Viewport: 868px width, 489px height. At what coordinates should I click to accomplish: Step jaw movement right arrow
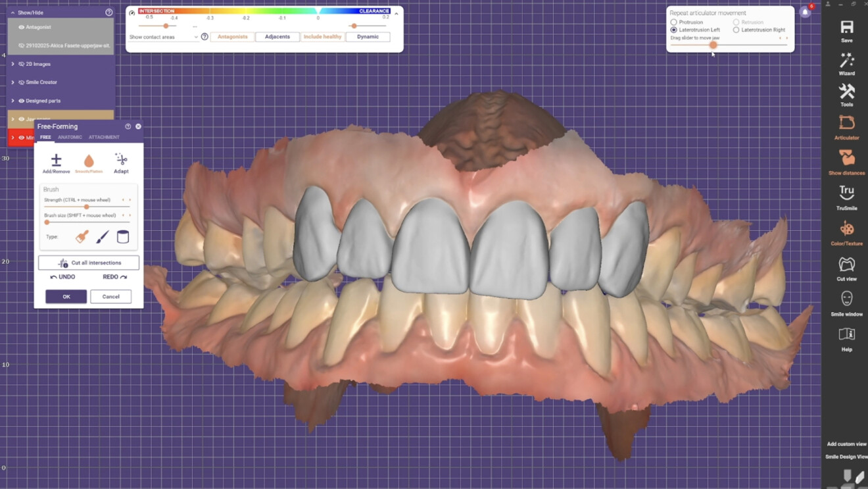(x=787, y=38)
